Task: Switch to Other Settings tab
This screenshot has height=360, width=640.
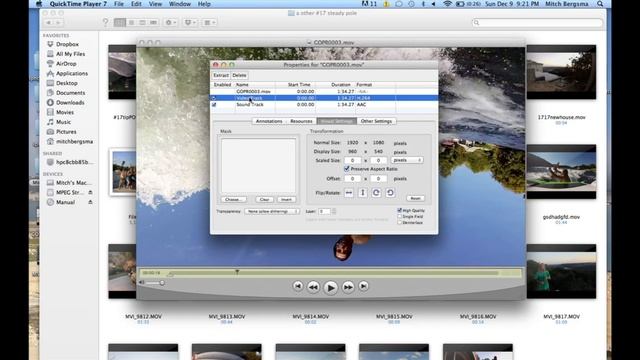Action: (376, 121)
